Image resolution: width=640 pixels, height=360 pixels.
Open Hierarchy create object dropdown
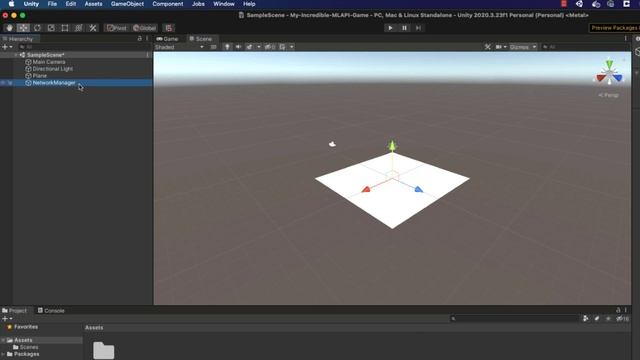tap(7, 47)
